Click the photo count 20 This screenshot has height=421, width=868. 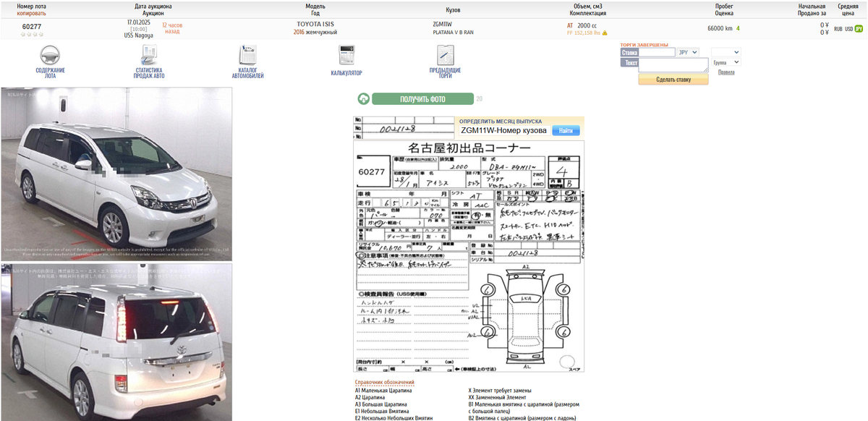tap(479, 99)
